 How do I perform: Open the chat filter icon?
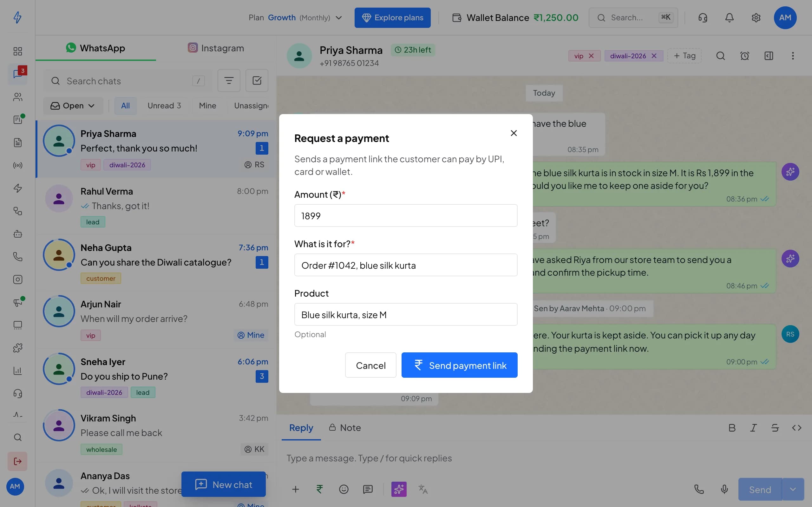click(x=229, y=80)
